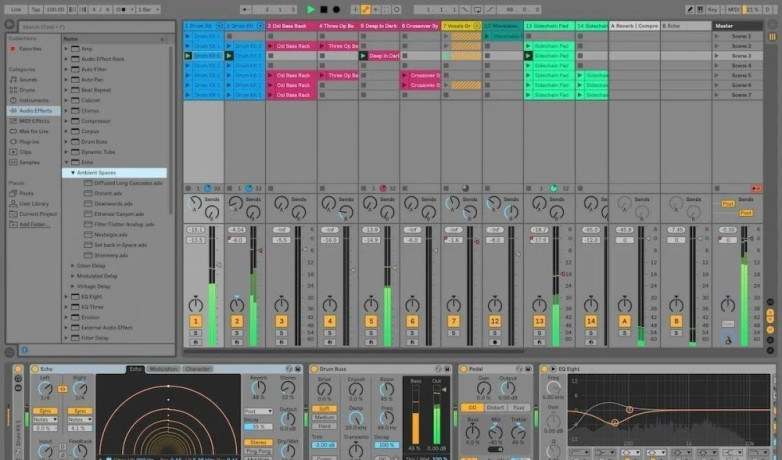
Task: Toggle return track A activator button
Action: [624, 321]
